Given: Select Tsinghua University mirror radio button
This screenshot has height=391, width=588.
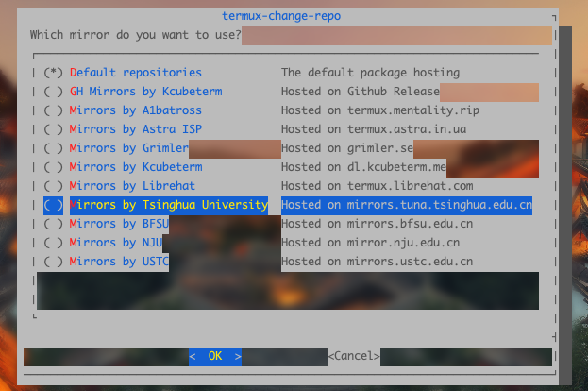Looking at the screenshot, I should click(54, 205).
